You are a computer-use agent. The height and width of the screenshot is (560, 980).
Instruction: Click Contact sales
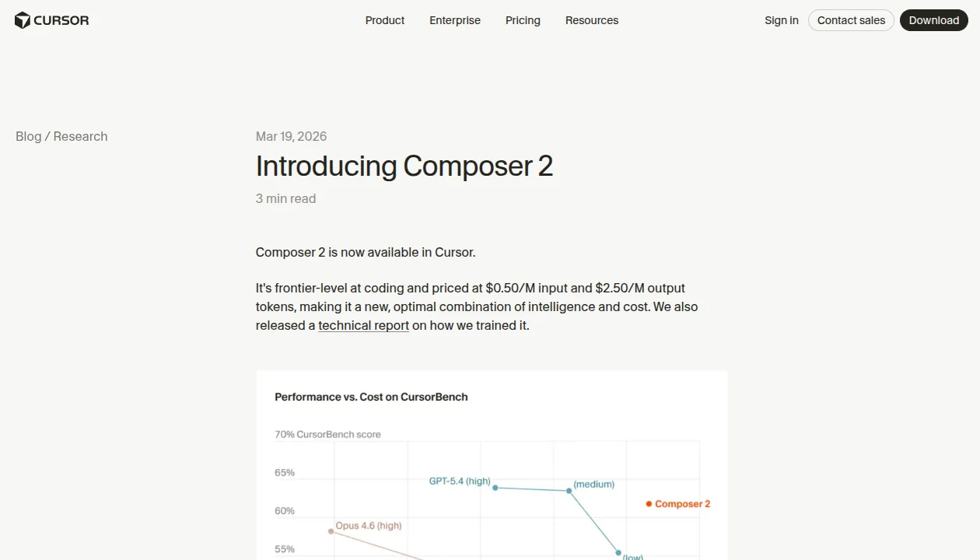coord(851,20)
